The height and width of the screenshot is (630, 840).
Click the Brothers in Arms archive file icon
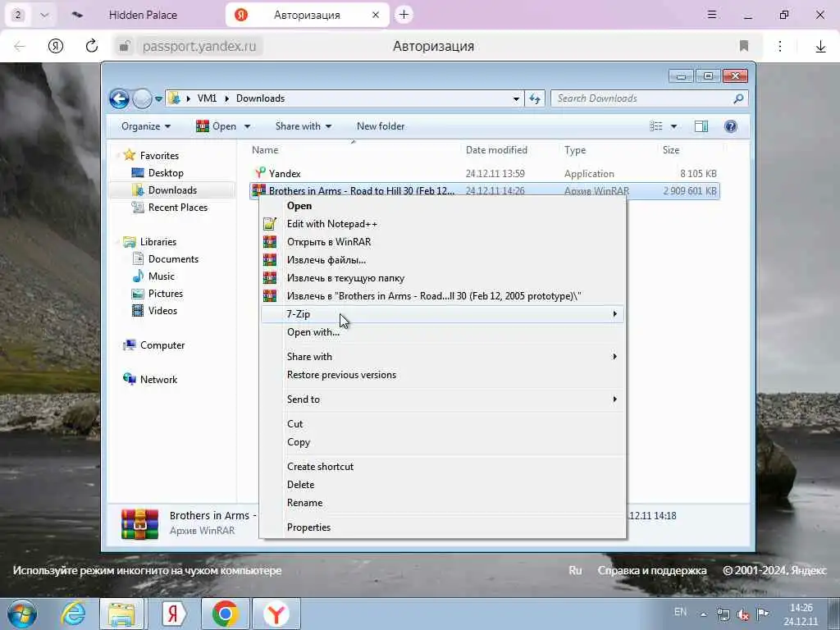tap(259, 190)
